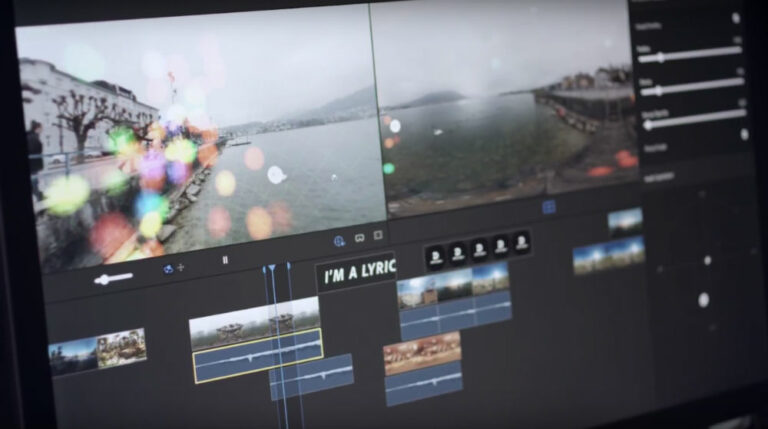Select the second title-style icon in the icon row
The width and height of the screenshot is (768, 429).
(x=458, y=253)
